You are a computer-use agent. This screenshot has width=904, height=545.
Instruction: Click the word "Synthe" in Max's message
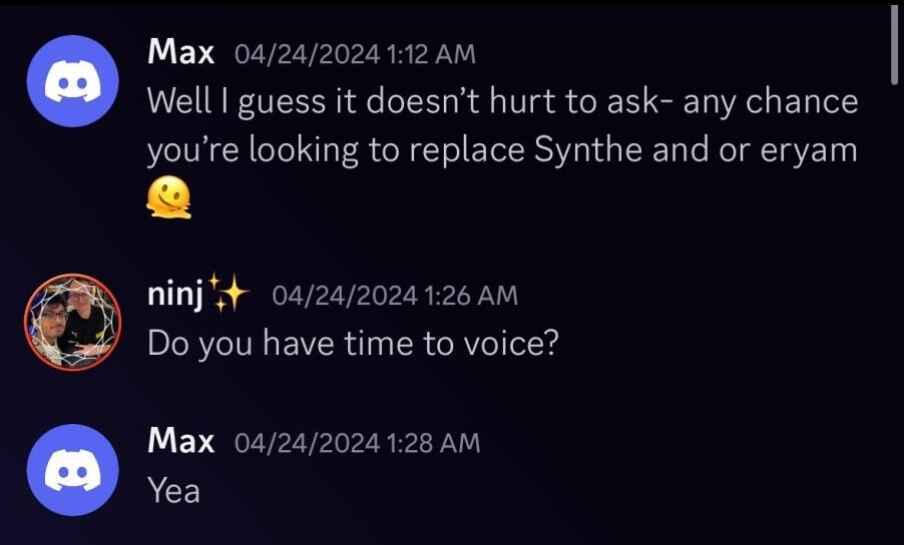588,150
